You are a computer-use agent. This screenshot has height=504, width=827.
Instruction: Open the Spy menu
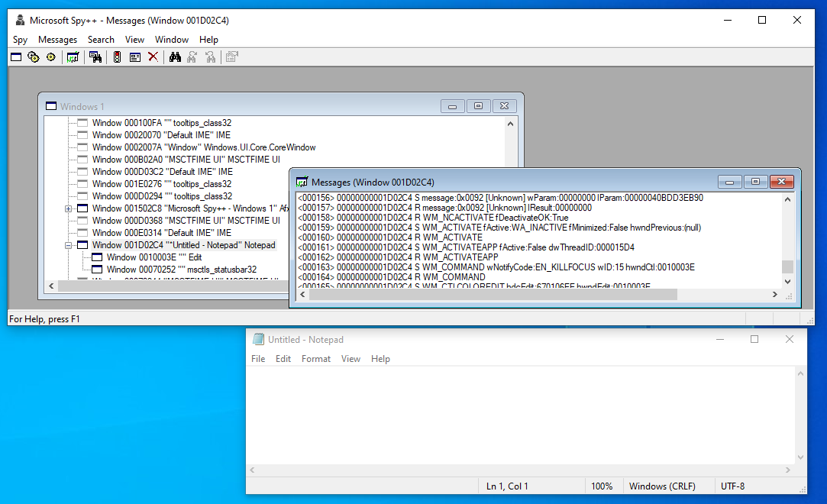click(x=20, y=40)
